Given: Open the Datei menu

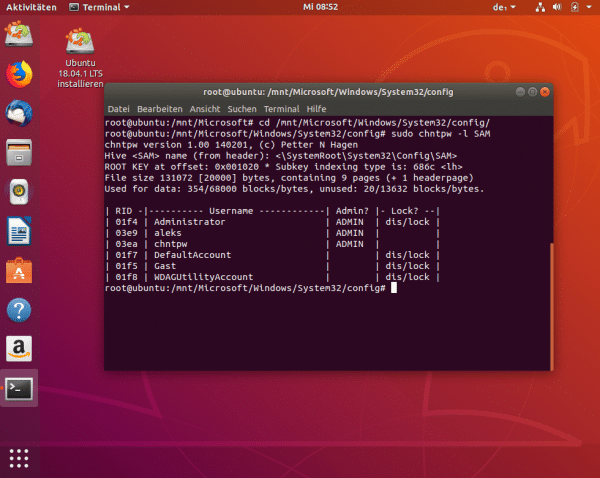Looking at the screenshot, I should point(118,108).
